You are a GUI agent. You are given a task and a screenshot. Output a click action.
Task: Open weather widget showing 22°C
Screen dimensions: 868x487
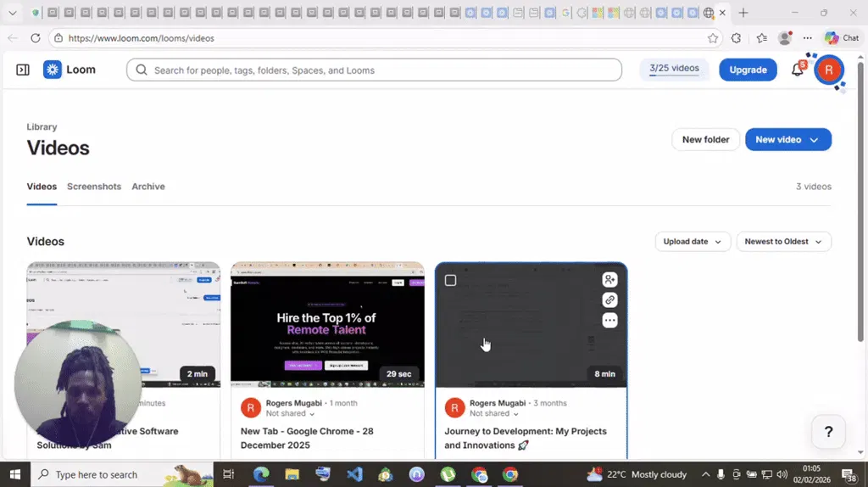click(637, 474)
